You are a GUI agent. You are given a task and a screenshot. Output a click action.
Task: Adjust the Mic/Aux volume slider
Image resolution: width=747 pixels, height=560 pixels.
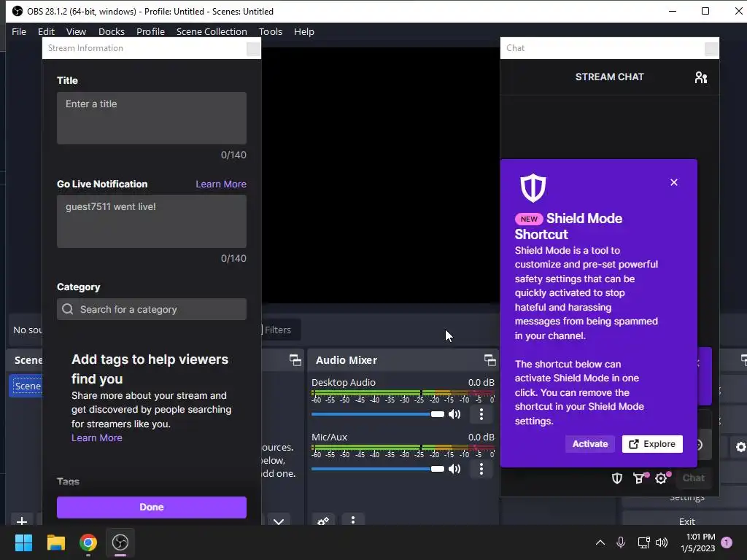[377, 469]
